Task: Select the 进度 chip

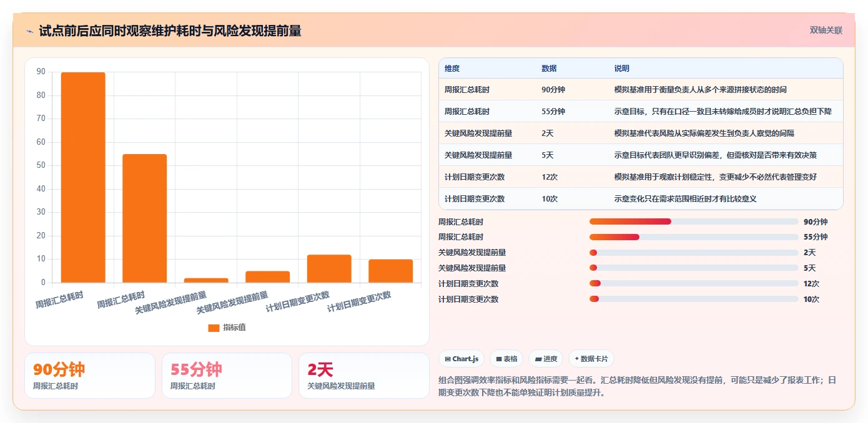Action: point(546,359)
